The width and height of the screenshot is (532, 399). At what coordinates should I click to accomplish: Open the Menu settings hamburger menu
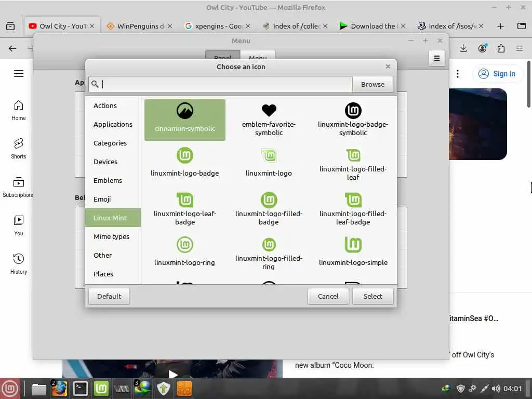(436, 58)
